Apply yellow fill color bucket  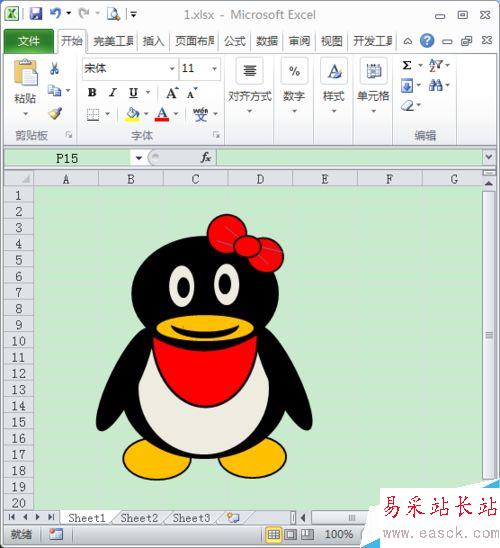coord(132,114)
